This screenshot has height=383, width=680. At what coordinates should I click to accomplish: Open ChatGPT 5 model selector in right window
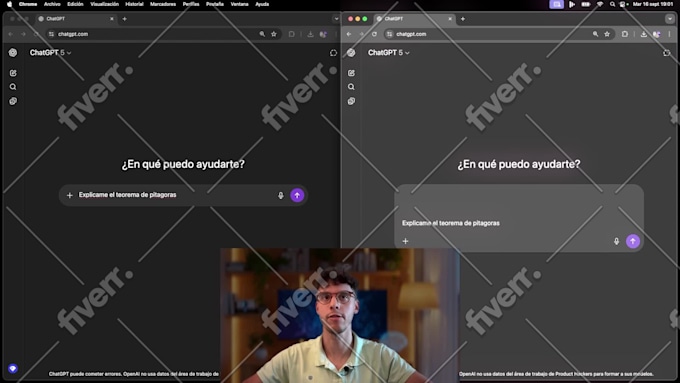(x=389, y=52)
